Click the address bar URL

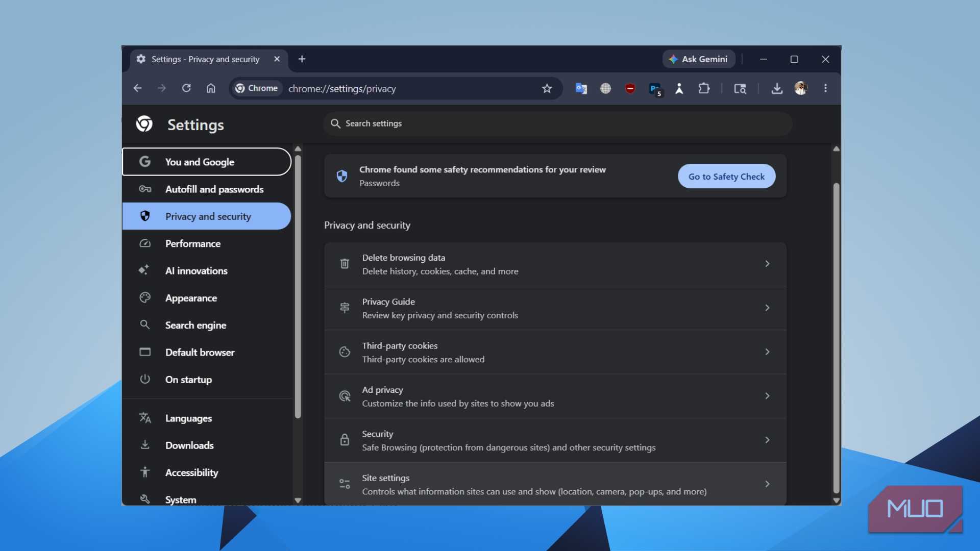coord(342,89)
